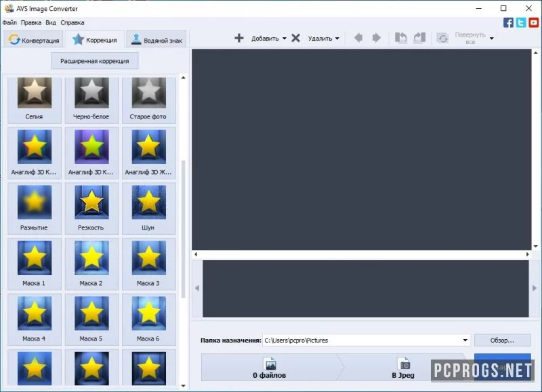Open Расширенная коррекция settings
The image size is (542, 392).
click(x=95, y=61)
